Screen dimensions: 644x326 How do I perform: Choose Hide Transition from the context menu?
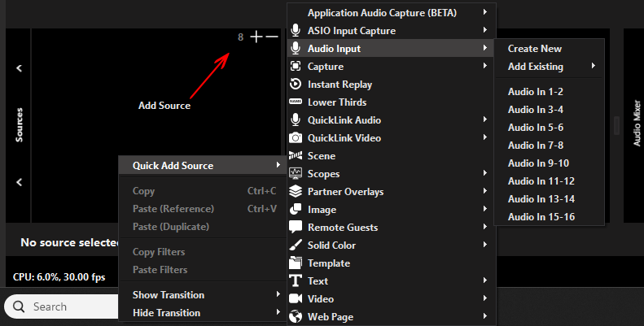203,313
